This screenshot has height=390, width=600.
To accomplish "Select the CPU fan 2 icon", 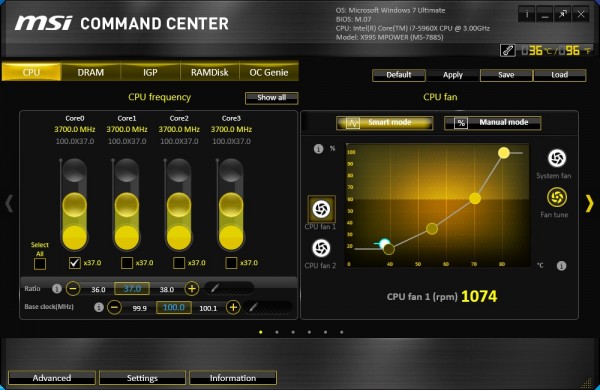I will 321,248.
